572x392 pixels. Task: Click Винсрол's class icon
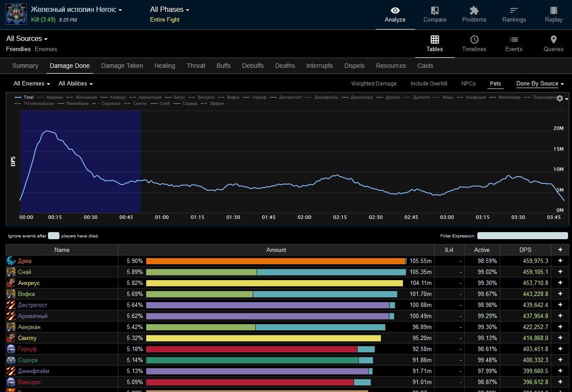(x=11, y=382)
